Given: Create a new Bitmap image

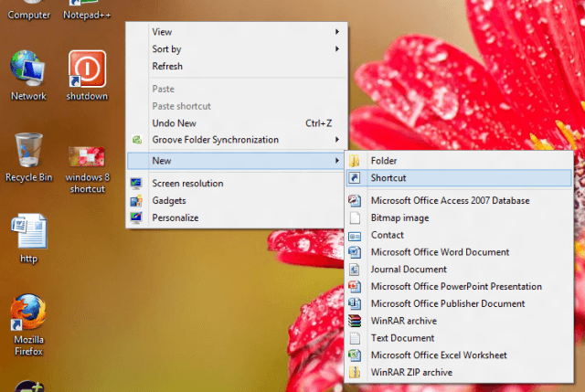Looking at the screenshot, I should coord(459,217).
